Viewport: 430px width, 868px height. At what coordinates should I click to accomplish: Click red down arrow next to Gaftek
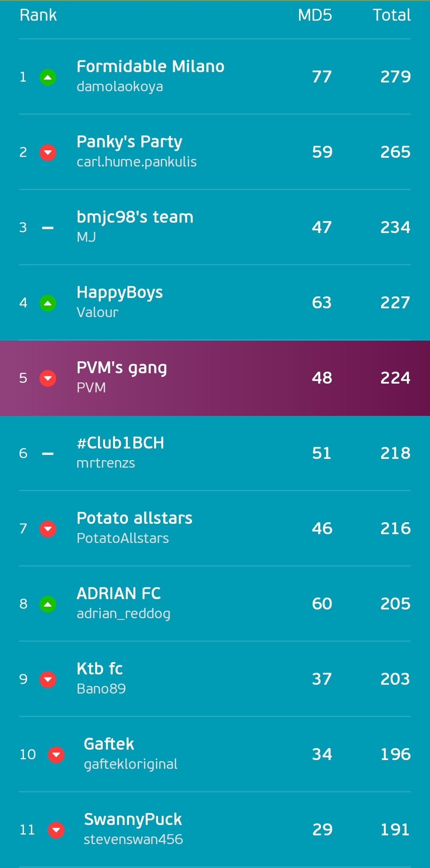tap(56, 755)
